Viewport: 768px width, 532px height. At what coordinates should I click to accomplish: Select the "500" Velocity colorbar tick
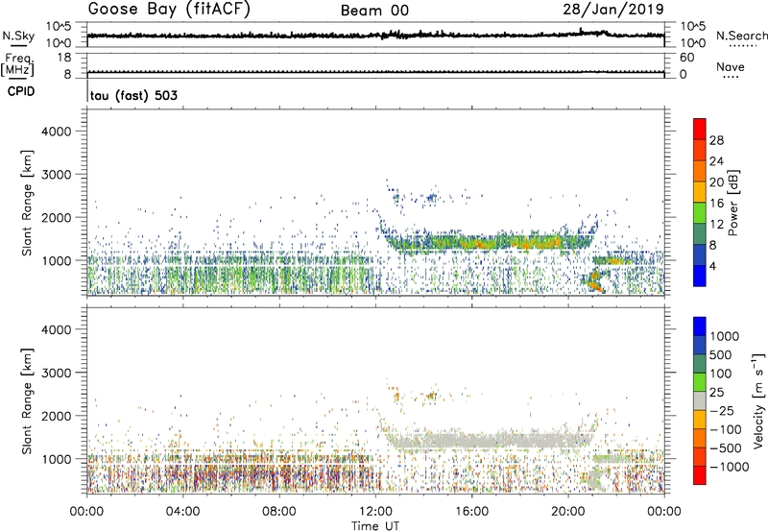point(721,354)
